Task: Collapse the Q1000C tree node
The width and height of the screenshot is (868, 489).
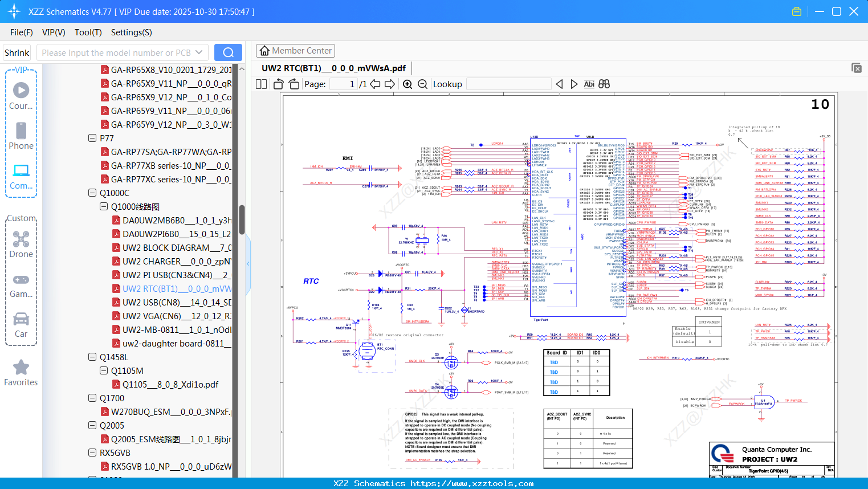Action: 92,193
